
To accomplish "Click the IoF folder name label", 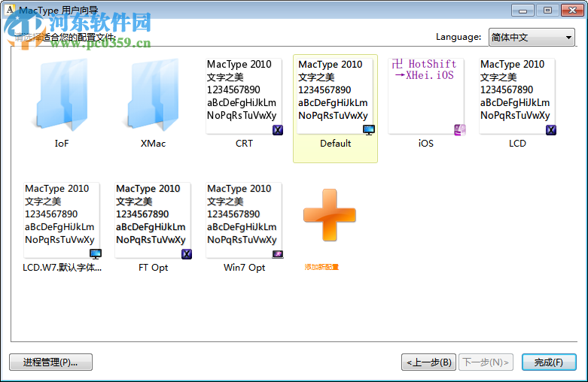I will (x=62, y=144).
